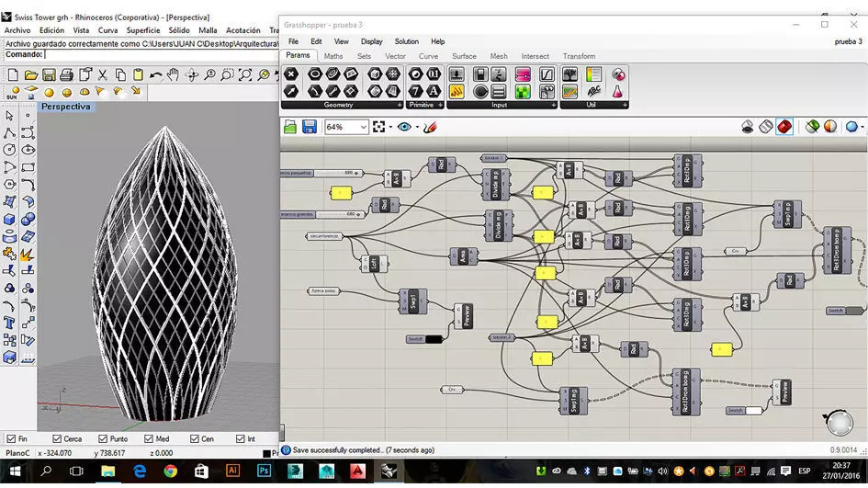Click Zoom extents icon in Rhino toolbar
The height and width of the screenshot is (488, 868).
(x=244, y=74)
